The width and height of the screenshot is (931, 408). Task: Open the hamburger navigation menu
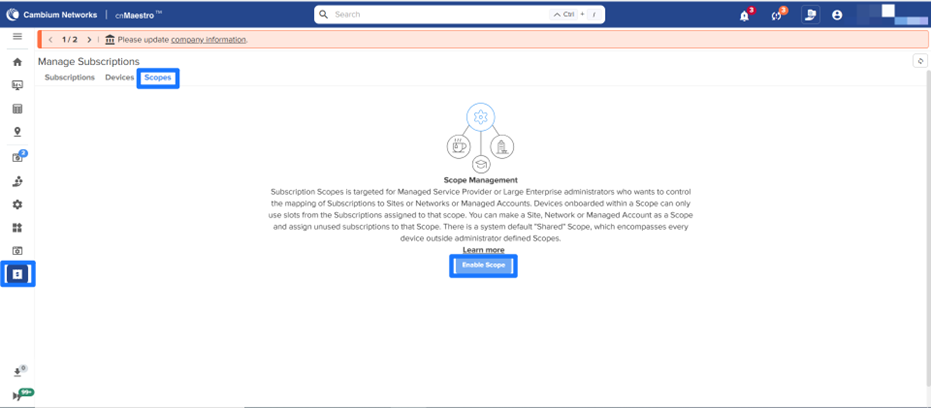point(17,36)
